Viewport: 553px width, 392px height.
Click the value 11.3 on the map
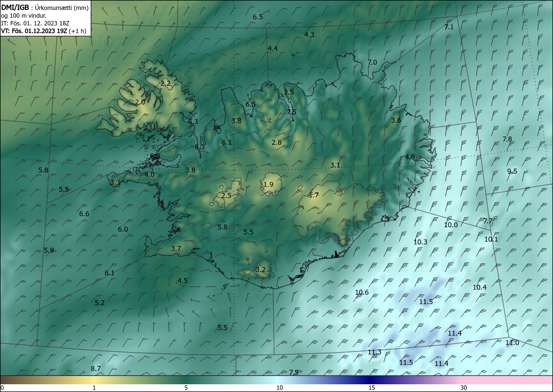coord(374,352)
